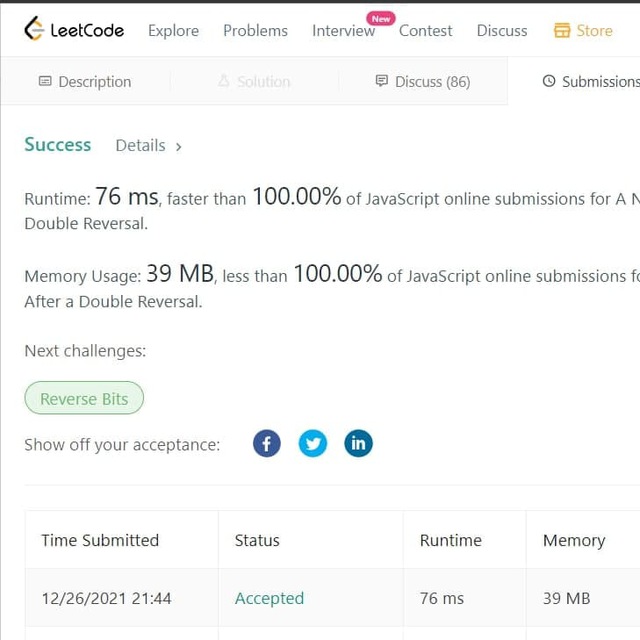640x640 pixels.
Task: Expand submission Details chevron
Action: coord(179,146)
